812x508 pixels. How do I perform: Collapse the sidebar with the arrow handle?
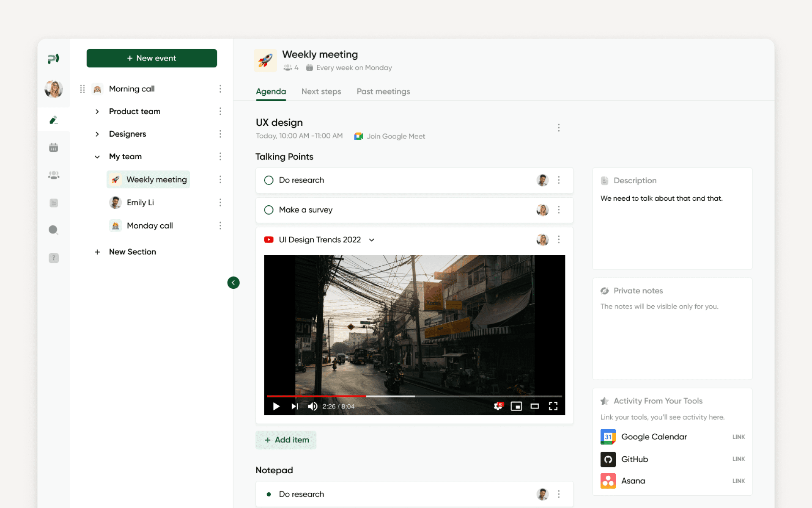pos(233,282)
